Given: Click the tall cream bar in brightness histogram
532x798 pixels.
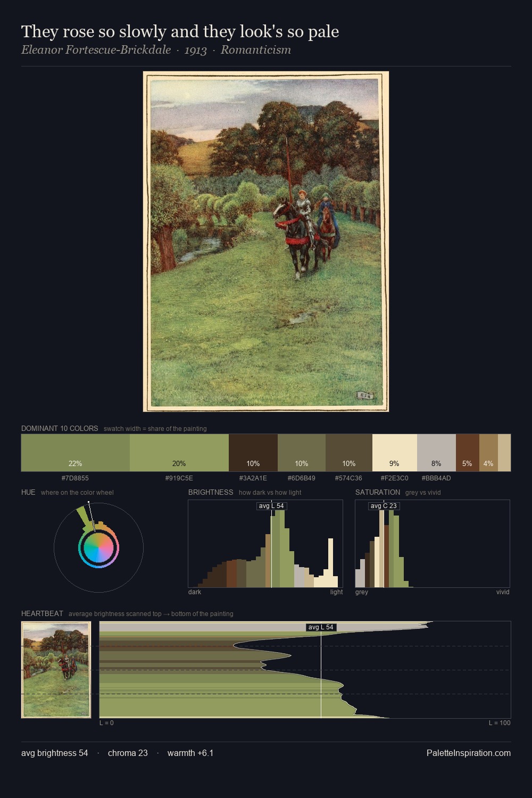Looking at the screenshot, I should click(x=330, y=563).
